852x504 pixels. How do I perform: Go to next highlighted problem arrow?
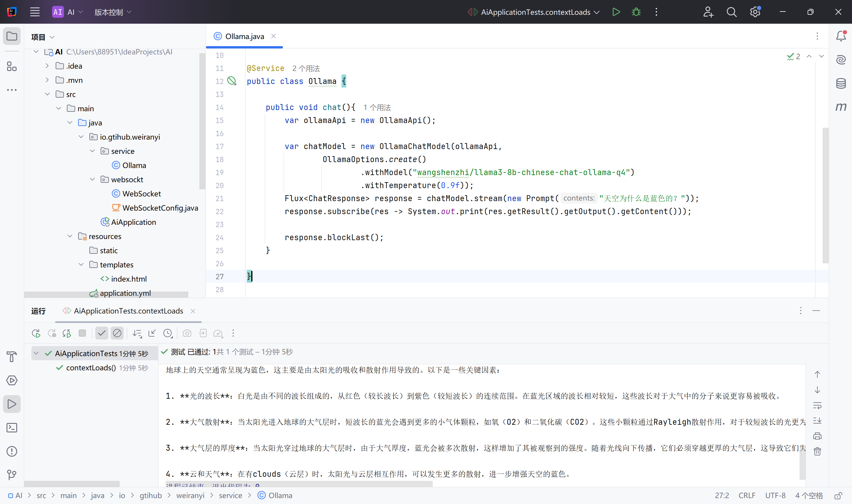coord(821,56)
